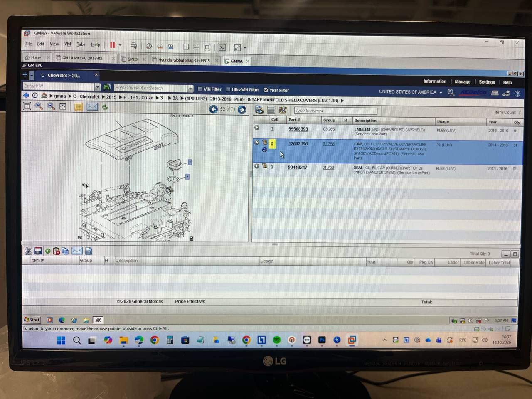Open the dropdown arrow next to the new tab plus
Viewport: 532px width, 399px height.
tap(32, 75)
